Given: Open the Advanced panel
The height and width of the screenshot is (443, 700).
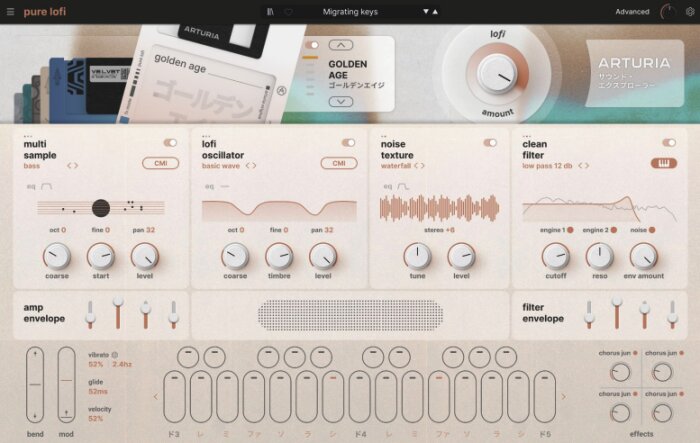Looking at the screenshot, I should coord(632,12).
